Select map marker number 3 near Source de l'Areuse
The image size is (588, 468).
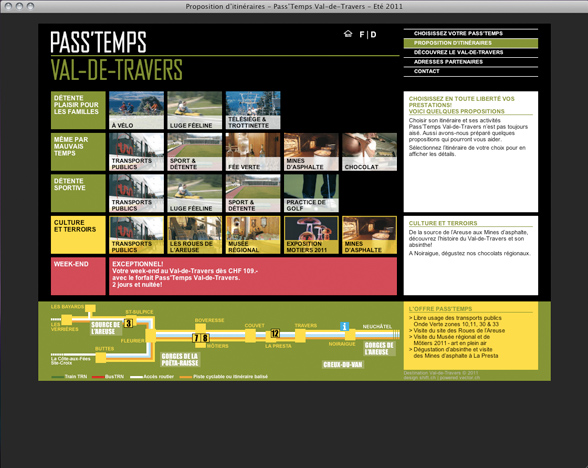coord(128,323)
